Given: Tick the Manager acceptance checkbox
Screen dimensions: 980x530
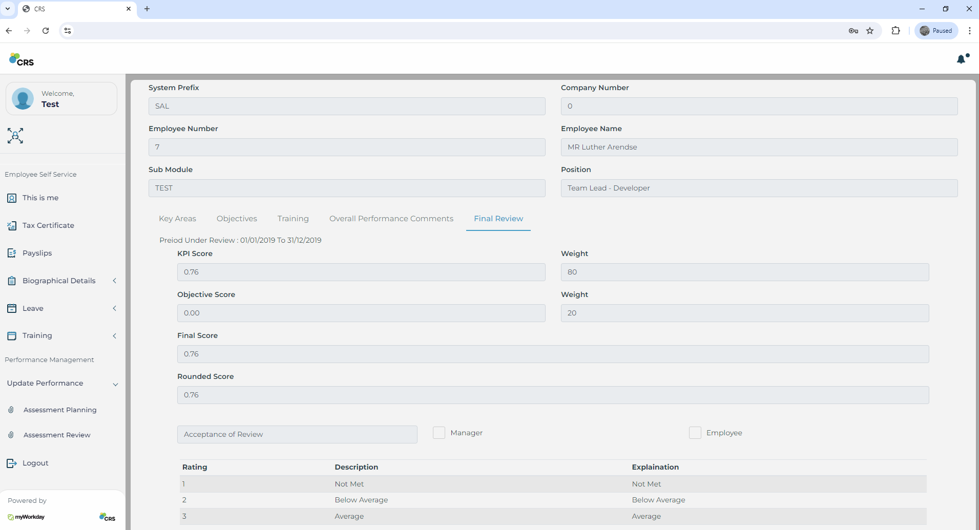Looking at the screenshot, I should [439, 433].
